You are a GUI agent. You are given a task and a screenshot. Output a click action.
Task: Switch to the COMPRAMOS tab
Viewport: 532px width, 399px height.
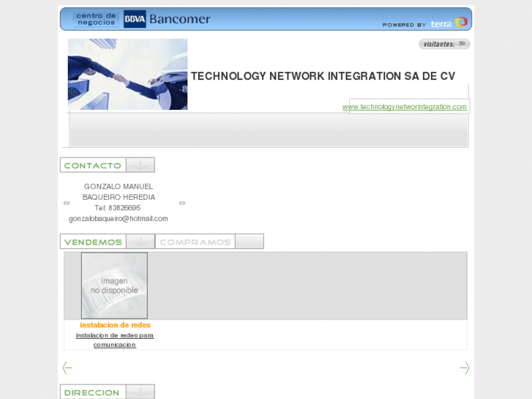pos(195,242)
